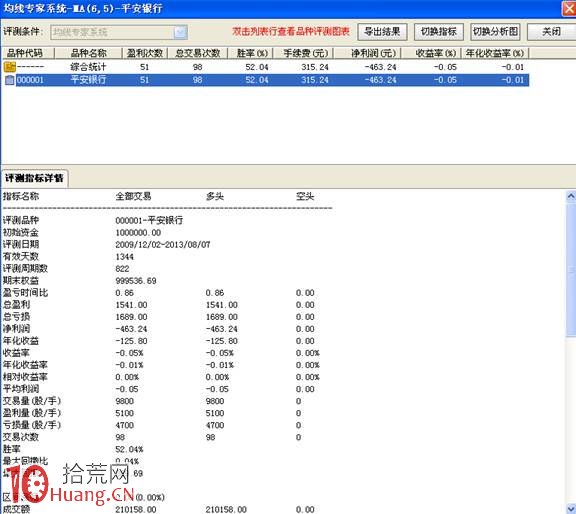
Task: Click the red hint text 双击列表行查看品种评测图表
Action: pyautogui.click(x=291, y=32)
